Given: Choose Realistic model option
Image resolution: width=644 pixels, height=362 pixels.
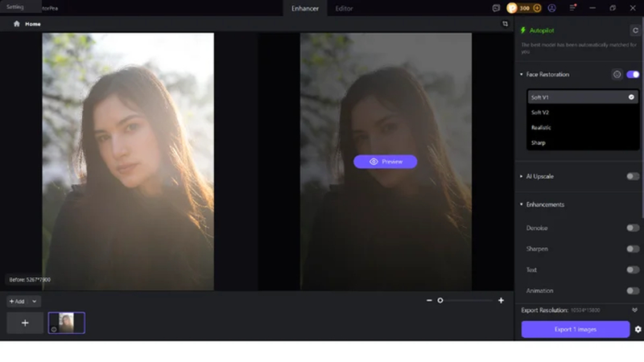Looking at the screenshot, I should pyautogui.click(x=582, y=127).
